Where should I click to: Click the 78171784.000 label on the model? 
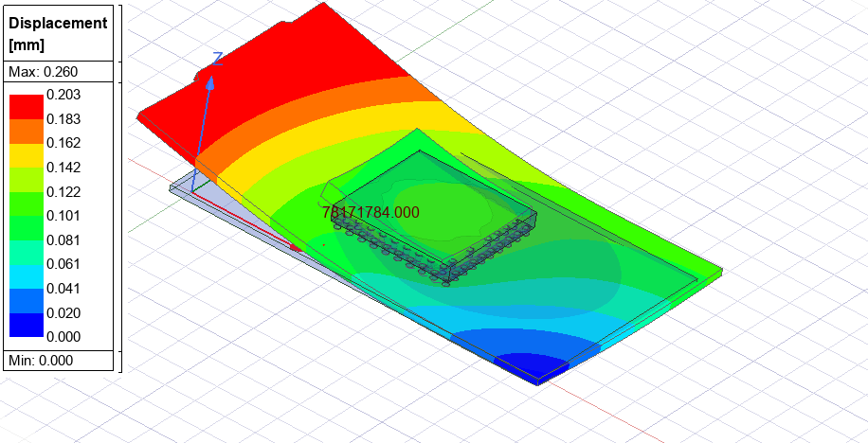tap(371, 212)
